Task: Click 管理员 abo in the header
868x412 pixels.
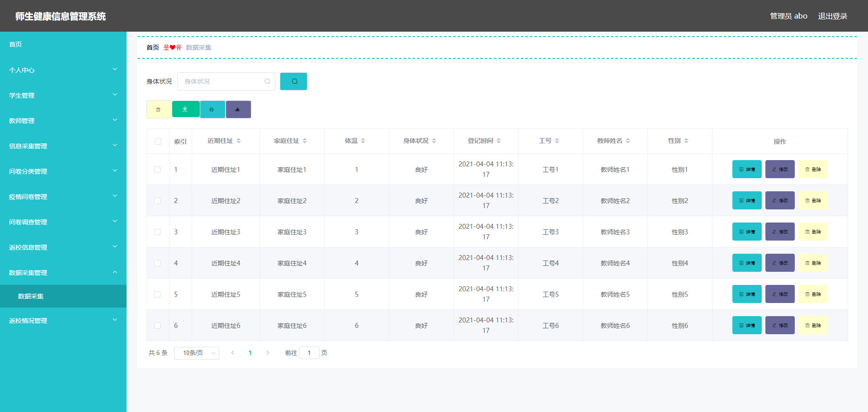Action: click(788, 16)
